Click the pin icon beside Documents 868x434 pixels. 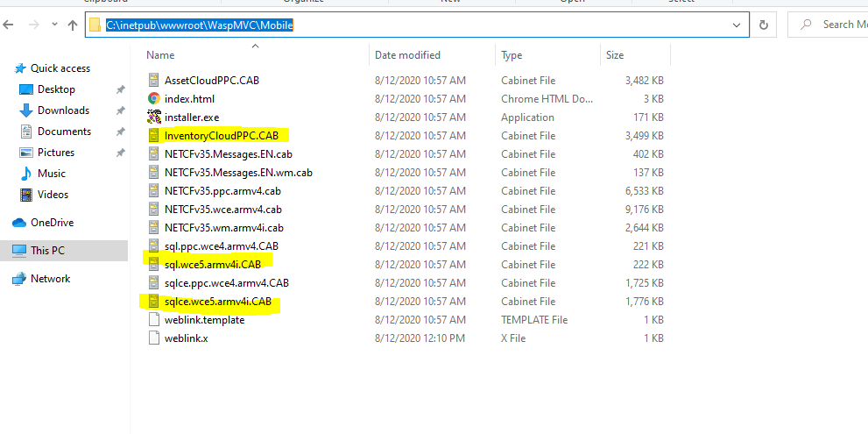coord(120,132)
